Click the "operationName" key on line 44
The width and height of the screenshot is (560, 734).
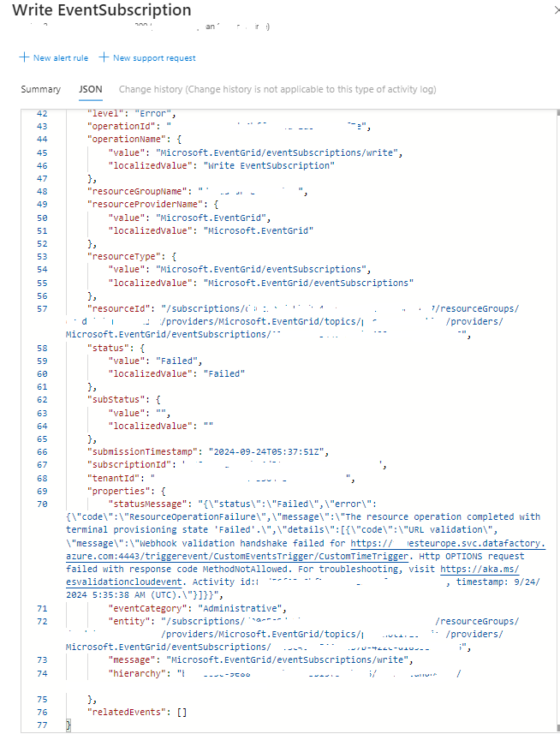pos(128,139)
